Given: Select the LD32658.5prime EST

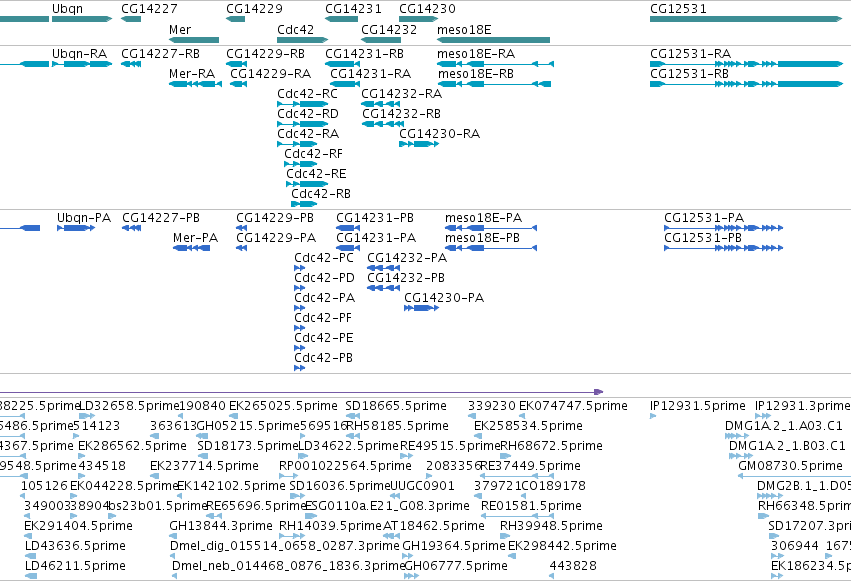Looking at the screenshot, I should pyautogui.click(x=87, y=416).
